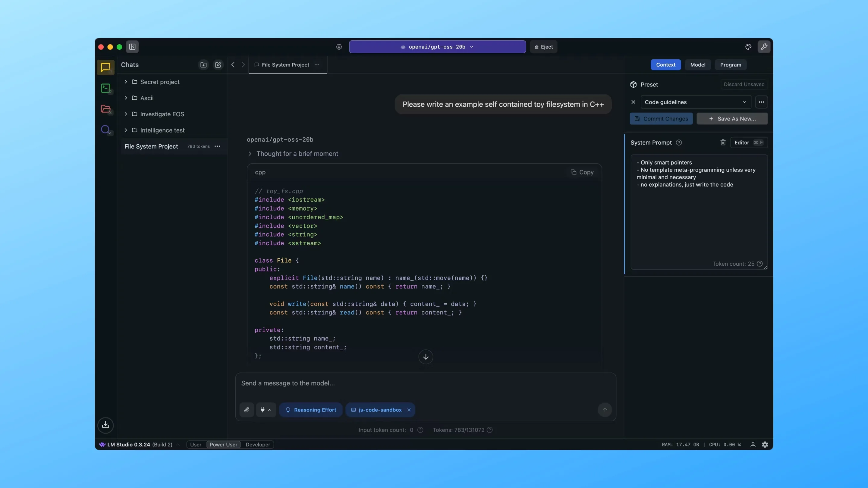Screen dimensions: 868x488
Task: Expand the Intelligence test folder
Action: coord(126,130)
